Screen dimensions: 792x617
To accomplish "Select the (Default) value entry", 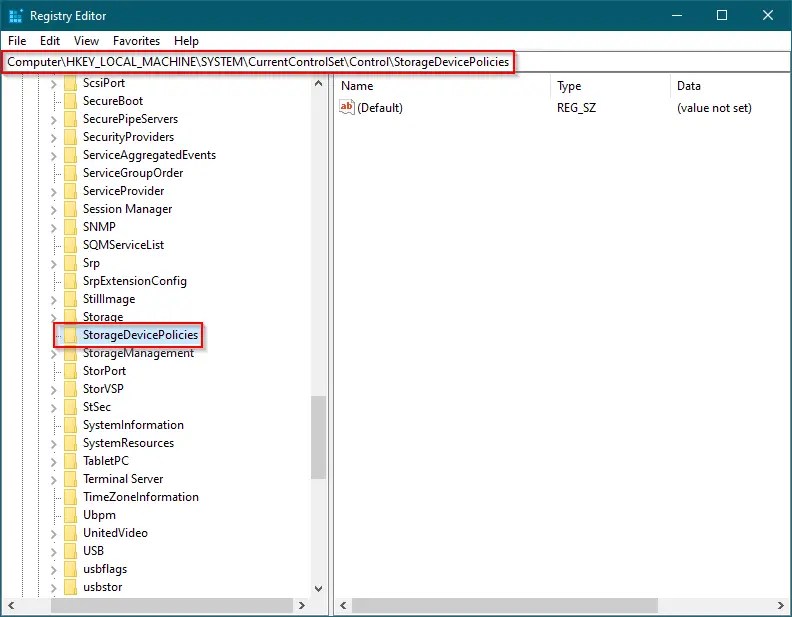I will pyautogui.click(x=380, y=108).
